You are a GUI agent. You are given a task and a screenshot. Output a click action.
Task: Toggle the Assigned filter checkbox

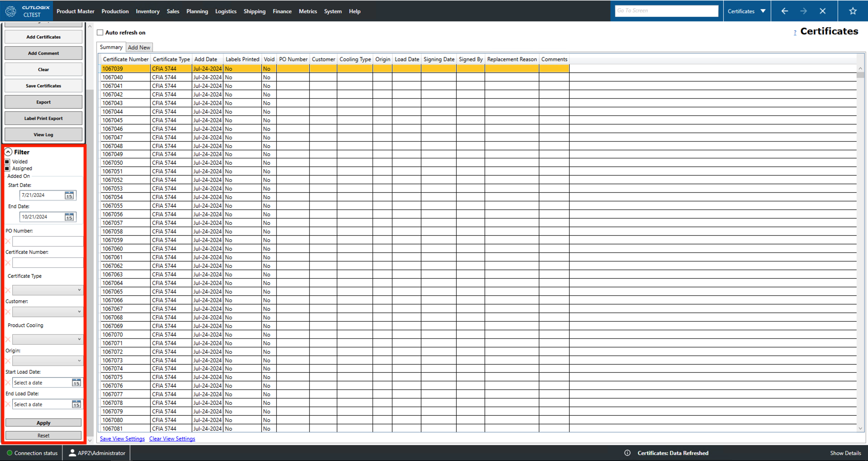pos(7,168)
